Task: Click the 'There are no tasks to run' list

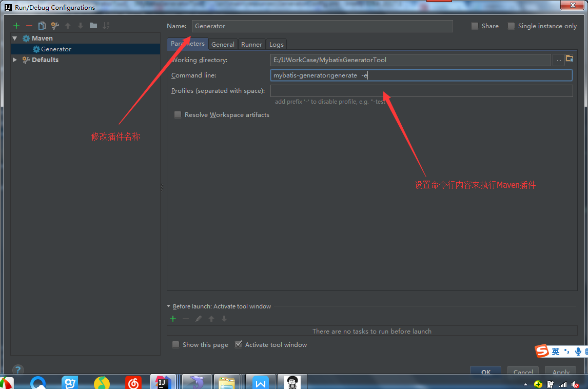Action: [372, 331]
